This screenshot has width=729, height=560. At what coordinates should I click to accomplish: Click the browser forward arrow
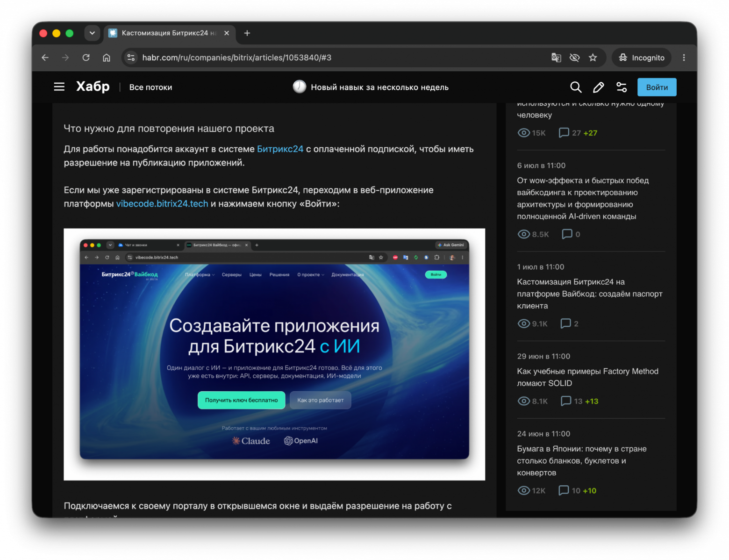[65, 57]
